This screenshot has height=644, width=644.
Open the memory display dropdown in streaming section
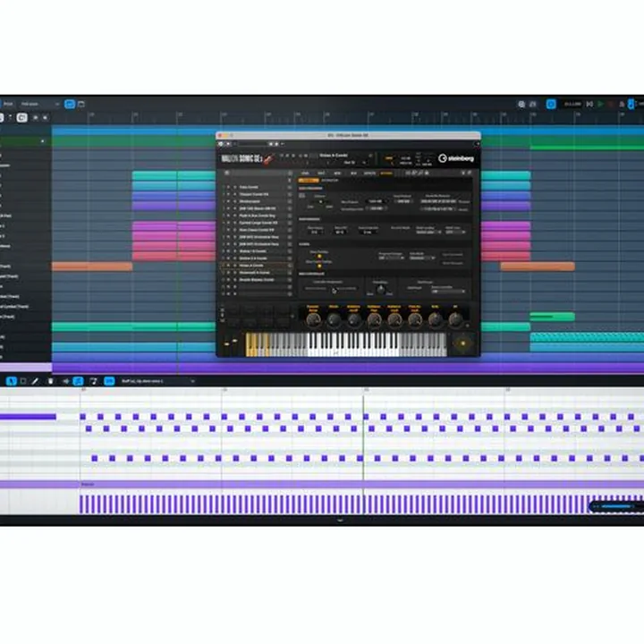click(438, 201)
